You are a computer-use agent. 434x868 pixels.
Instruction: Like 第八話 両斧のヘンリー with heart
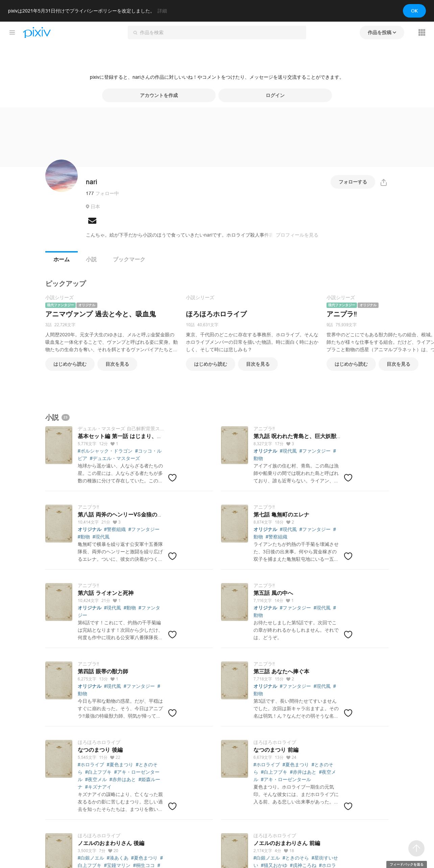[172, 556]
